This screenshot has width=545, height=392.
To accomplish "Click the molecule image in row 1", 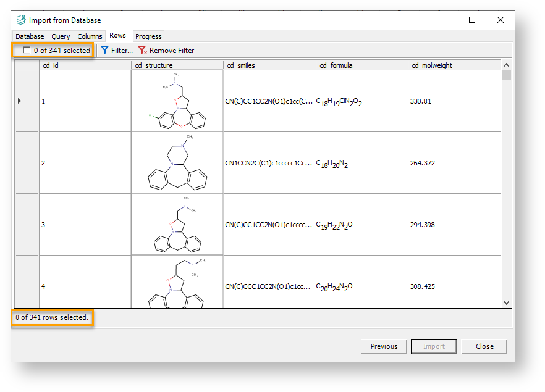I will tap(177, 101).
